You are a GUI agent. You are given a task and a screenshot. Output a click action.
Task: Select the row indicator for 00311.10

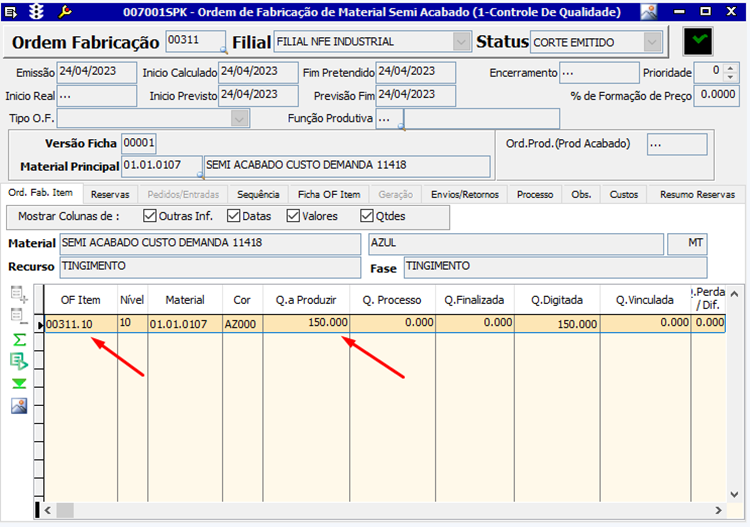point(39,325)
